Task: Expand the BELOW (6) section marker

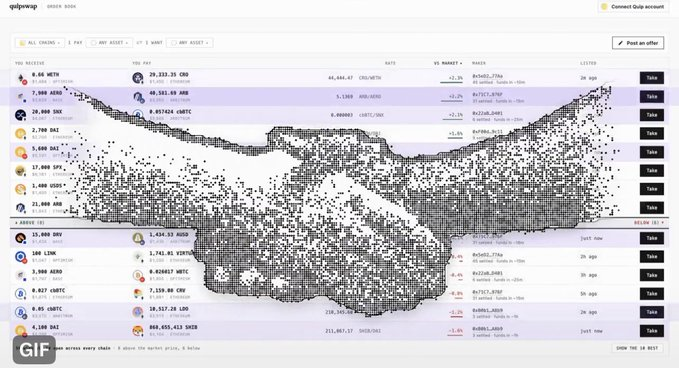Action: point(649,223)
